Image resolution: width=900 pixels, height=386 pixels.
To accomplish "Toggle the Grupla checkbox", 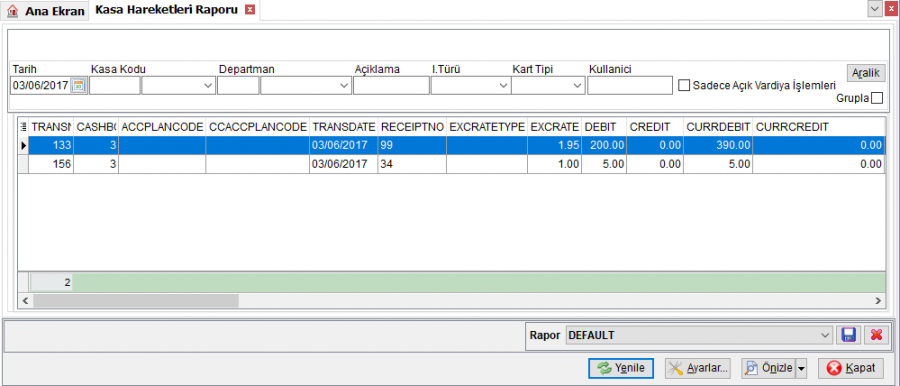I will (x=876, y=98).
